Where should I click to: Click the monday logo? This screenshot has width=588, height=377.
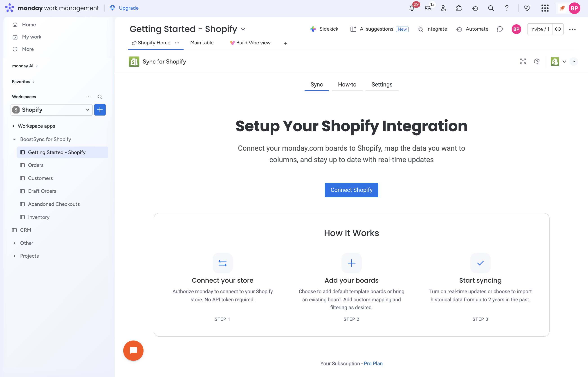[10, 8]
